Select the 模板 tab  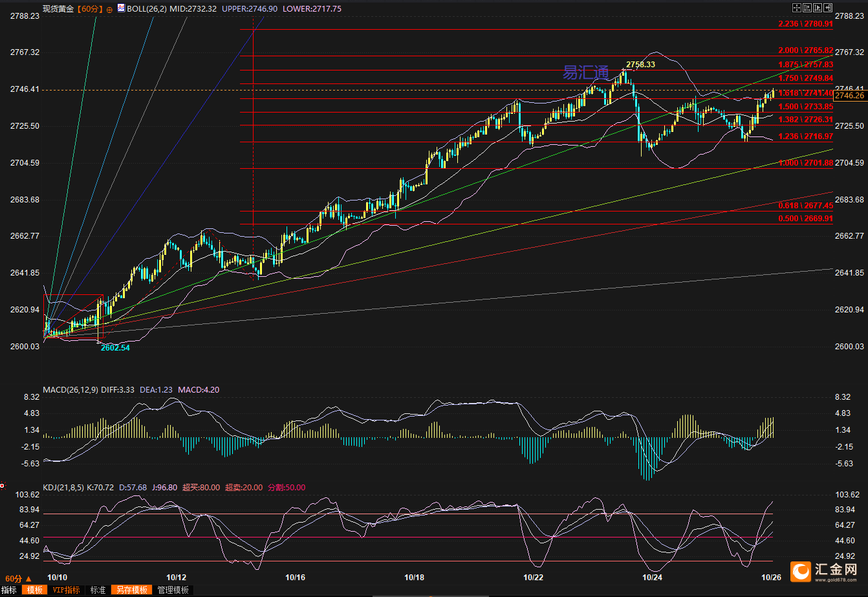(34, 590)
